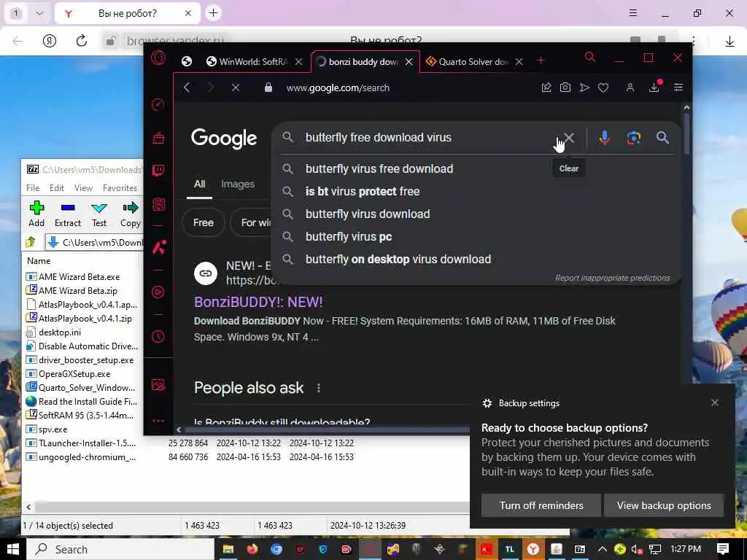Click the Google search magnifier button
The image size is (747, 560).
point(662,138)
